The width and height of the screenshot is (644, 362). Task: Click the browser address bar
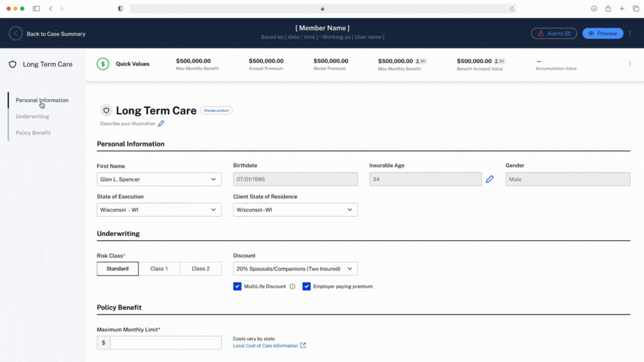click(323, 8)
